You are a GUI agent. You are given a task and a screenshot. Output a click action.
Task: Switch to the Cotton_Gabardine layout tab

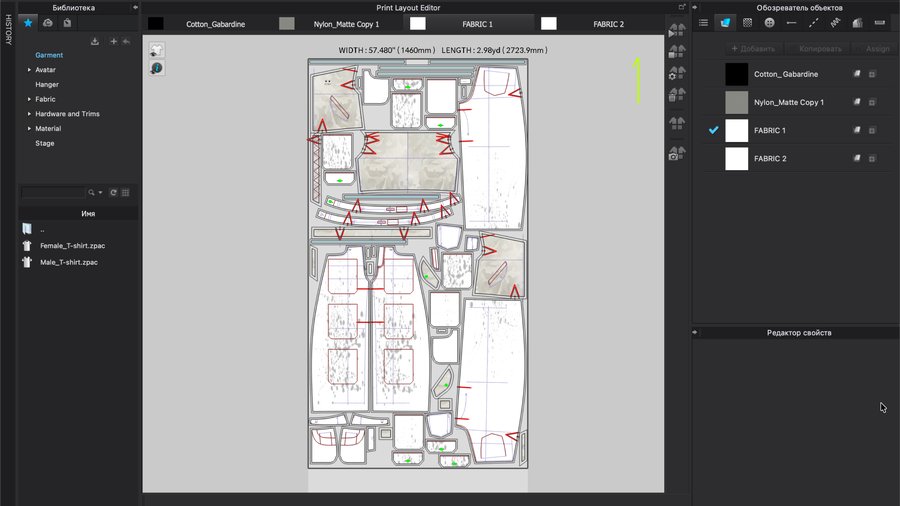pyautogui.click(x=208, y=23)
